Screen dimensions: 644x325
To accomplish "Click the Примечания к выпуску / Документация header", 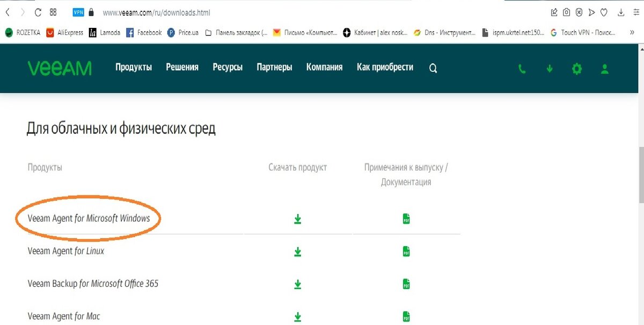I will coord(406,174).
